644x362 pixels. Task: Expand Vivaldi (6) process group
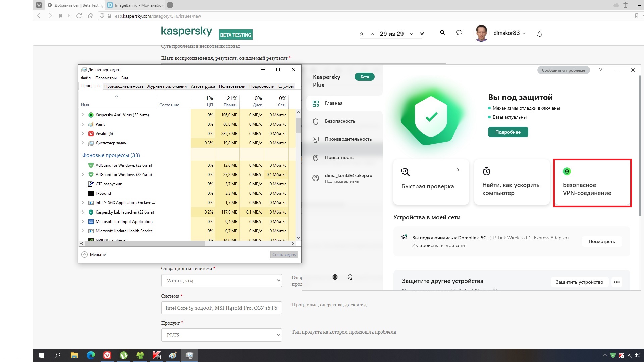tap(83, 133)
